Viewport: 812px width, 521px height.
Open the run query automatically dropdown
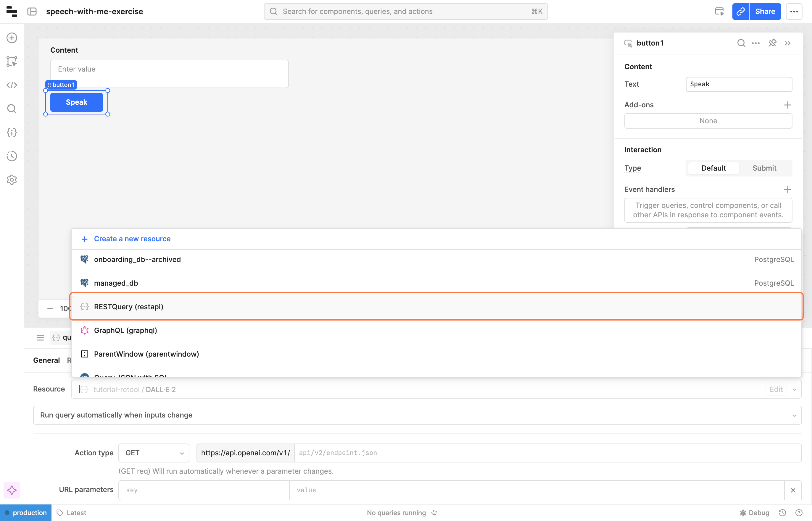[x=417, y=415]
